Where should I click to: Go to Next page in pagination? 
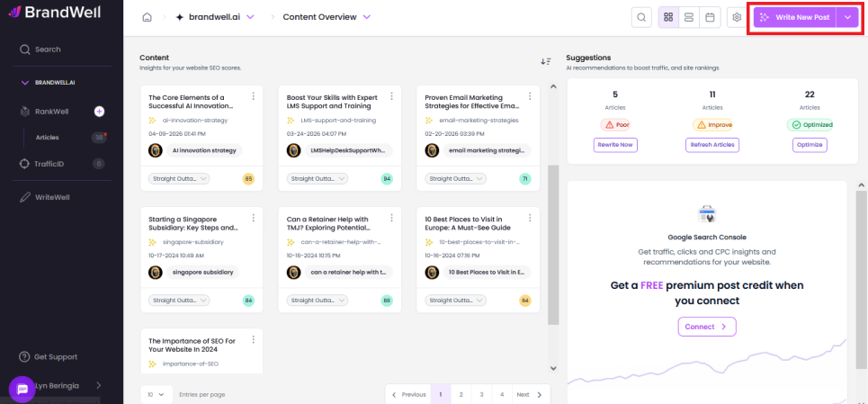(x=530, y=395)
